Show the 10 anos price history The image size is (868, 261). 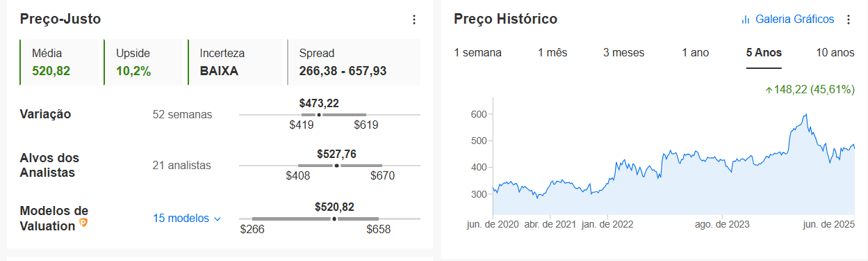(x=835, y=53)
